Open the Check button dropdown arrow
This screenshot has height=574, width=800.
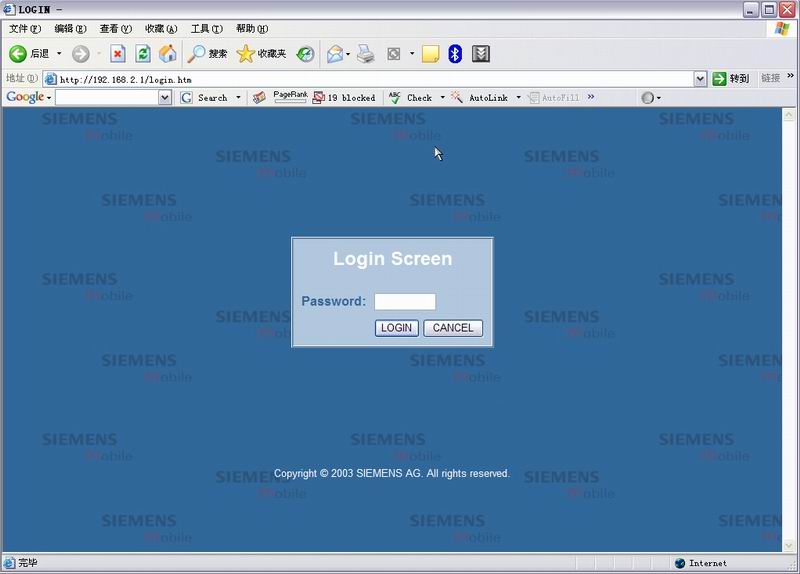point(442,97)
